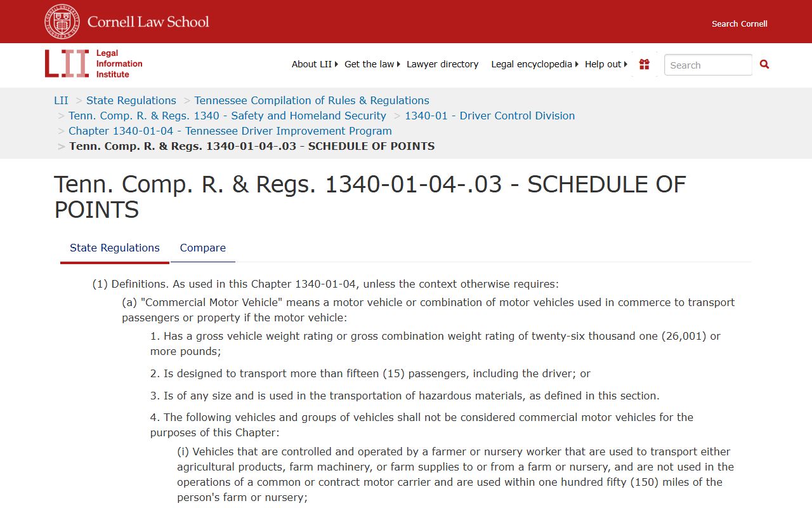
Task: Go to LII breadcrumb link
Action: (61, 100)
